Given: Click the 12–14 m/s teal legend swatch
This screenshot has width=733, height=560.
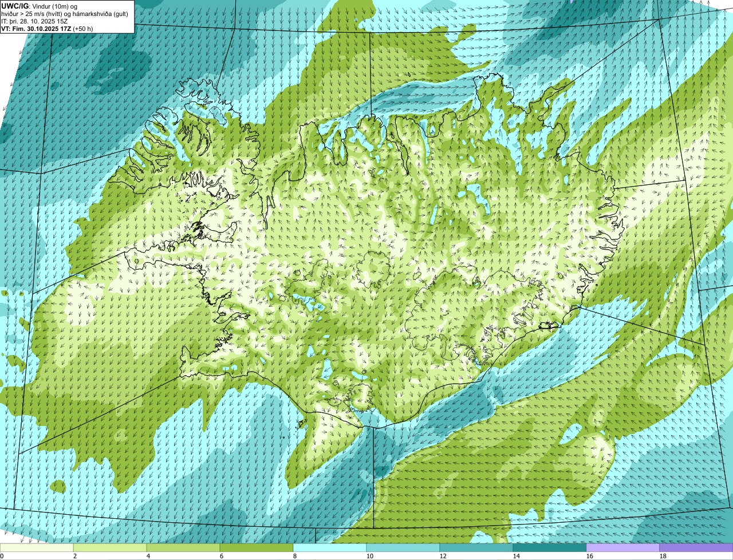Looking at the screenshot, I should [476, 547].
